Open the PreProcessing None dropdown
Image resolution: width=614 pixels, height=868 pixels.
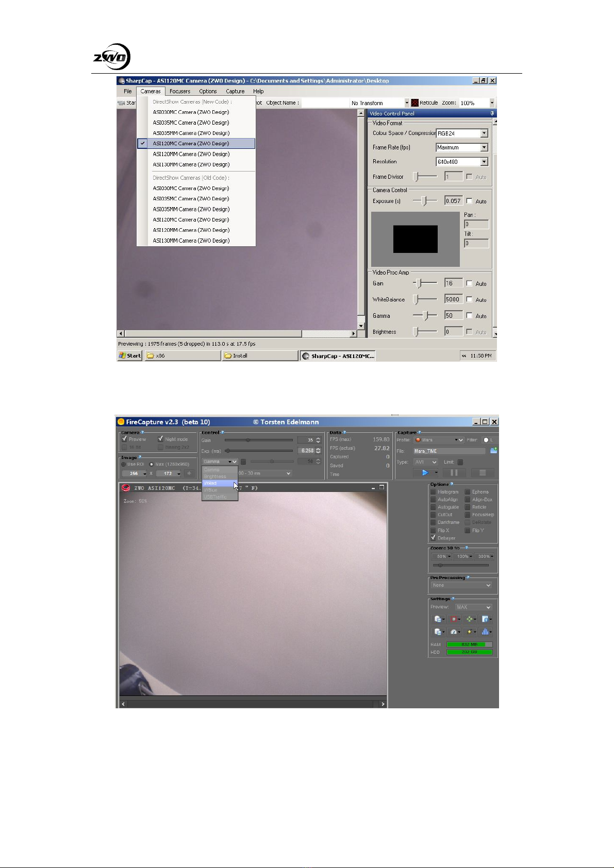tap(461, 585)
